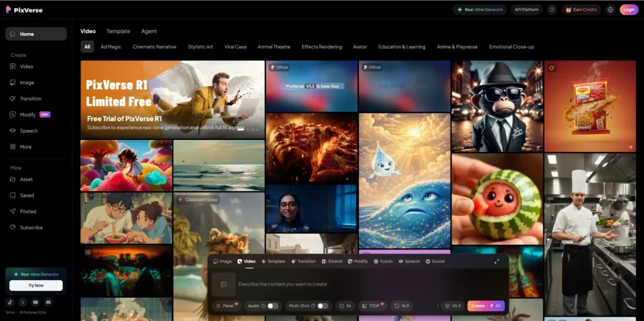This screenshot has width=644, height=321.
Task: Click the Audio help question-mark icon
Action: coord(263,306)
